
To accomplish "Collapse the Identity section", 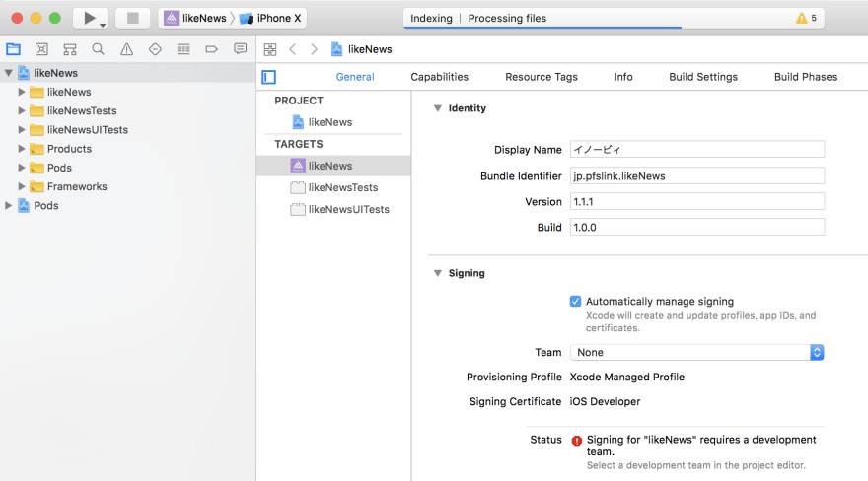I will click(437, 108).
